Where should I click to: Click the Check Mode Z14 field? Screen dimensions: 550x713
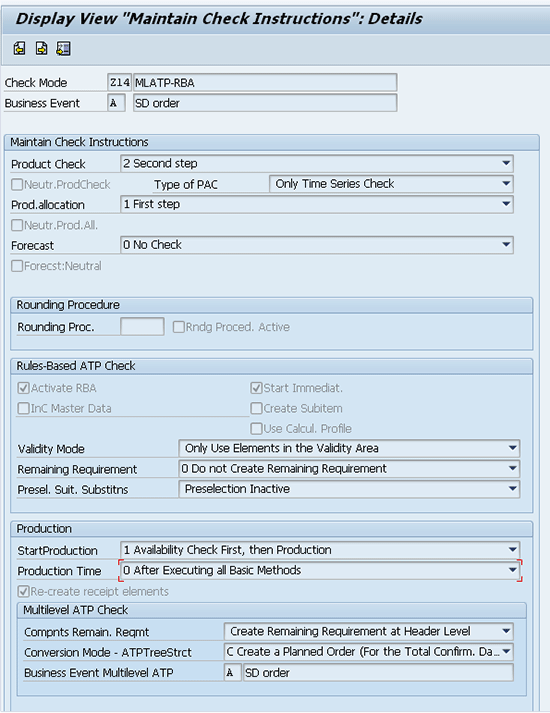tap(120, 82)
